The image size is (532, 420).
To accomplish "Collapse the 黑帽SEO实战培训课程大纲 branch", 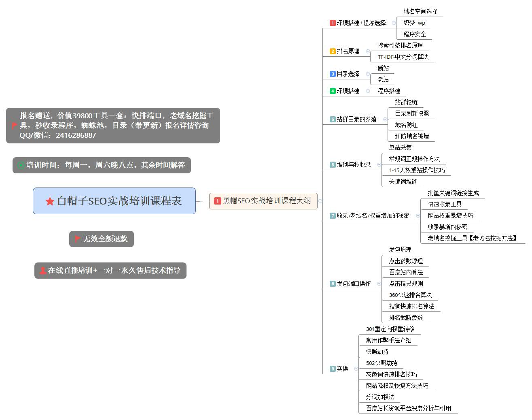I will [320, 201].
